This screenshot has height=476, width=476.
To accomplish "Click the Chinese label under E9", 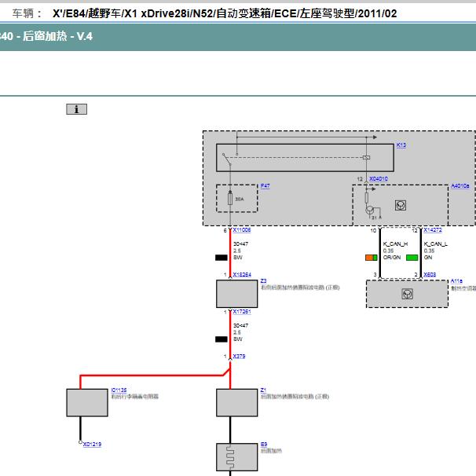I will tap(271, 451).
